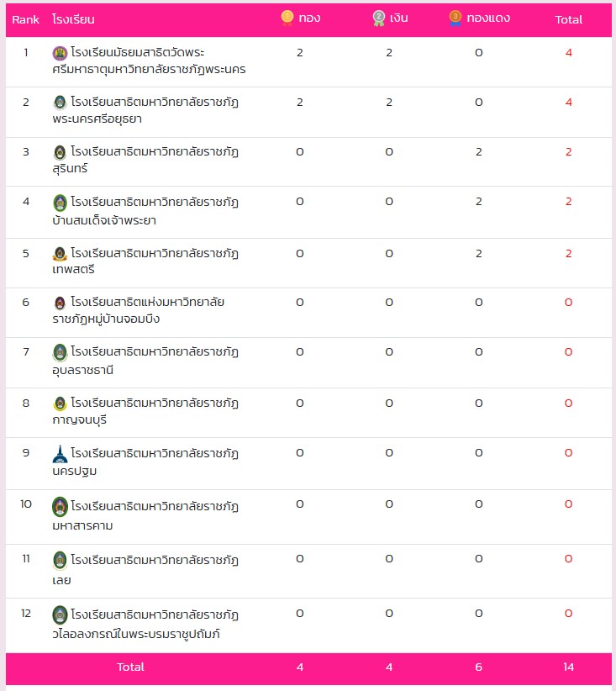Click the ทอง column header label
The height and width of the screenshot is (691, 616).
click(309, 18)
